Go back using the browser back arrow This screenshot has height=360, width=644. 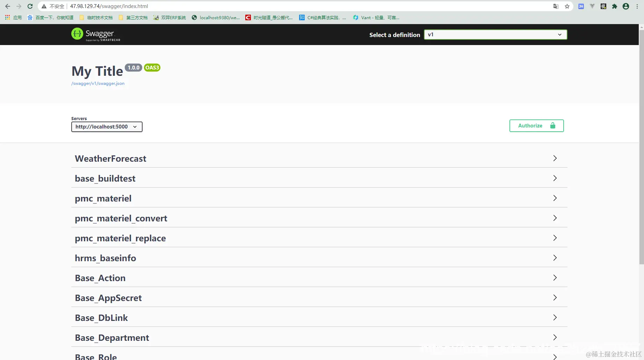click(8, 6)
